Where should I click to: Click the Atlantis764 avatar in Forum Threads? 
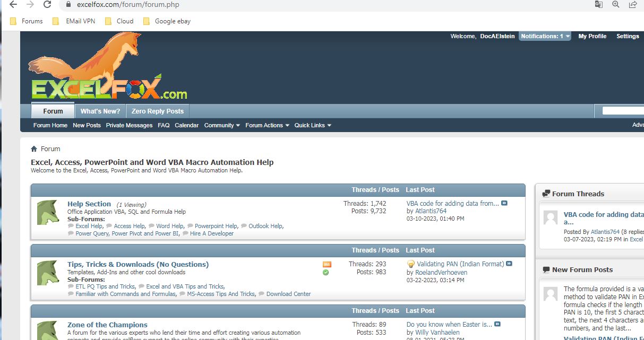coord(549,217)
